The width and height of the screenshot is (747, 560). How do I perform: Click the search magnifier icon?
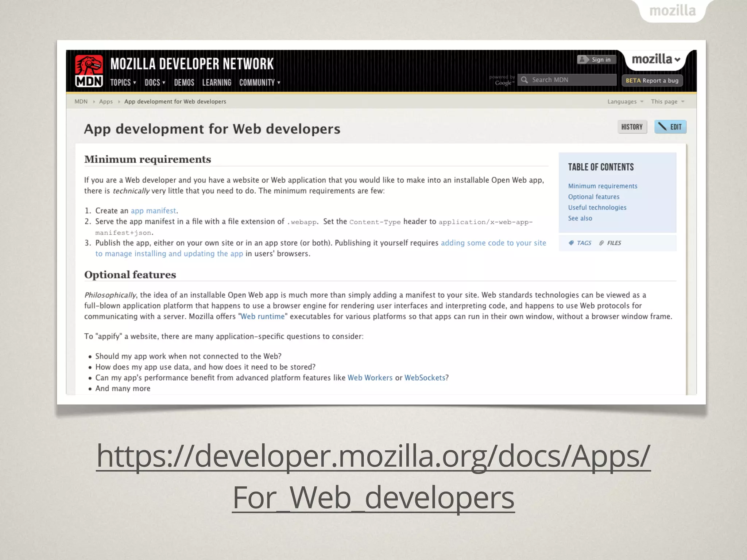point(525,79)
